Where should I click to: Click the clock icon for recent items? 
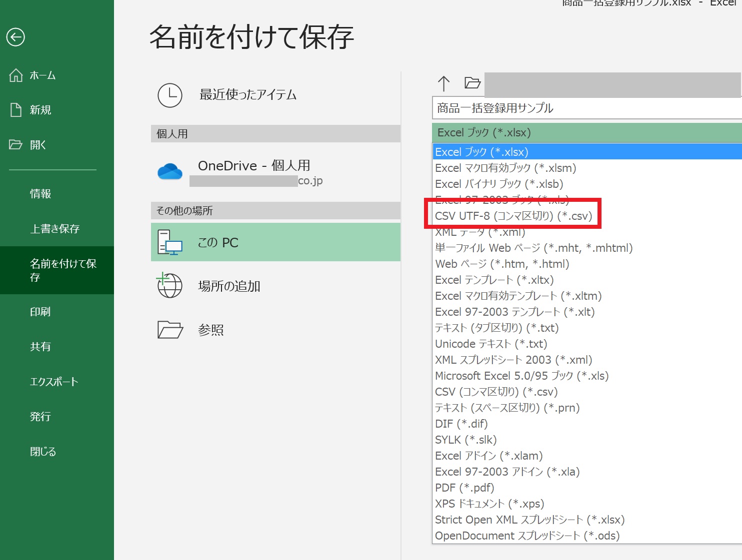click(170, 95)
